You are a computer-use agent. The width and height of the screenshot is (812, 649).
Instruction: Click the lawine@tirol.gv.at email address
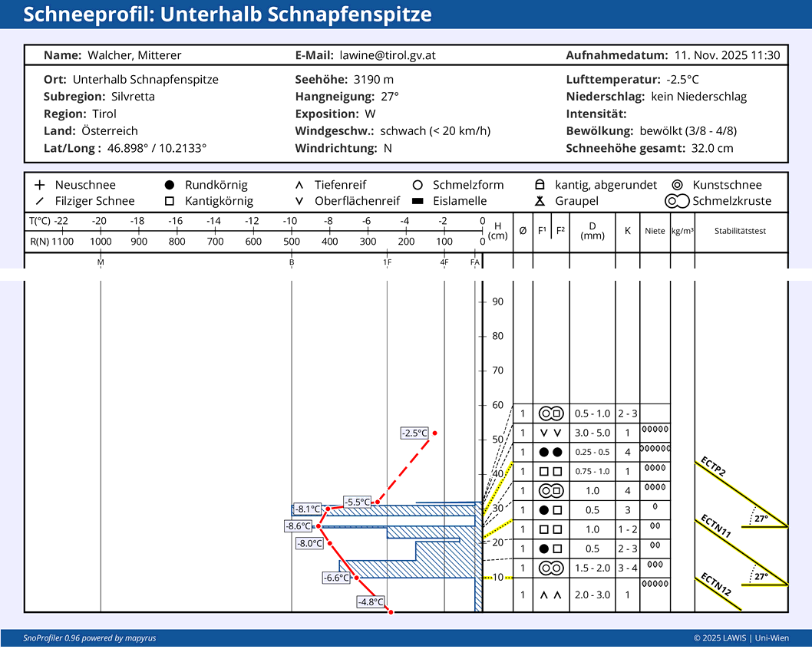(x=388, y=55)
